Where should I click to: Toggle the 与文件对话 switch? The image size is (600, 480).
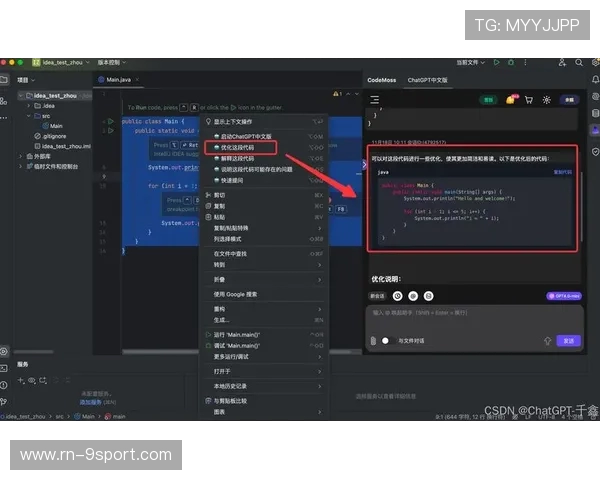386,340
